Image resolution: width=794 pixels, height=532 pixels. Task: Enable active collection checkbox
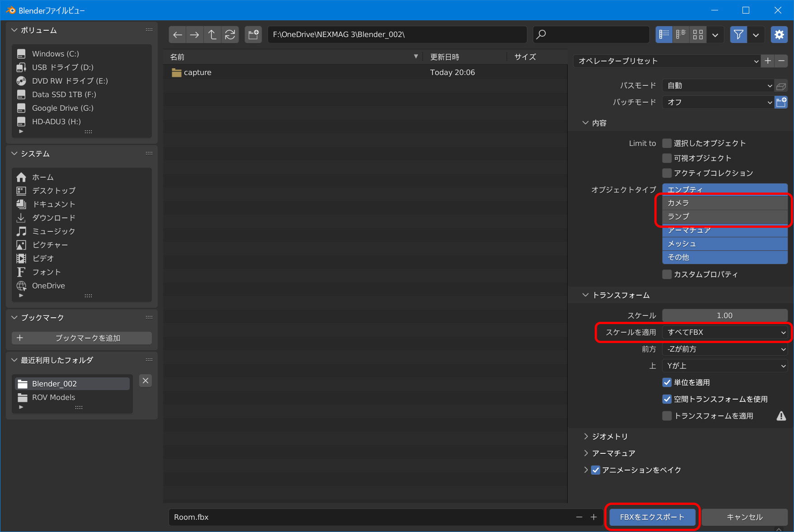click(667, 173)
